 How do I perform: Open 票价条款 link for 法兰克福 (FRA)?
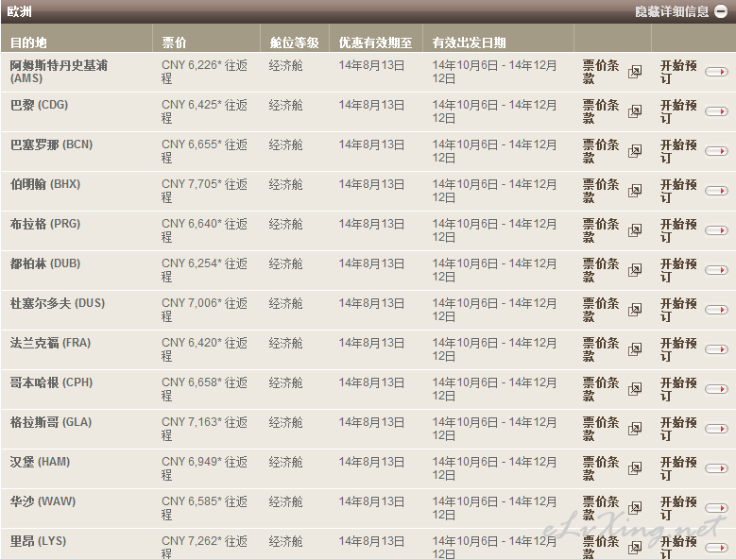tap(601, 349)
